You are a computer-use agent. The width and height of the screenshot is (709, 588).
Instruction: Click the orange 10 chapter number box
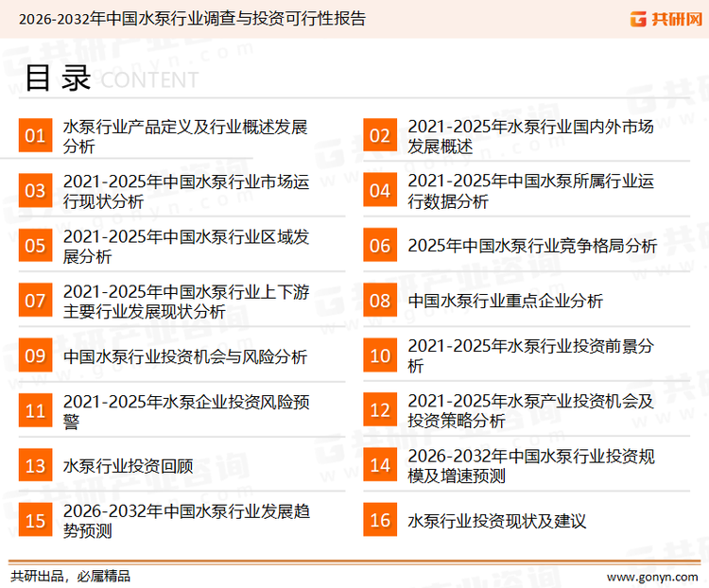pos(380,355)
